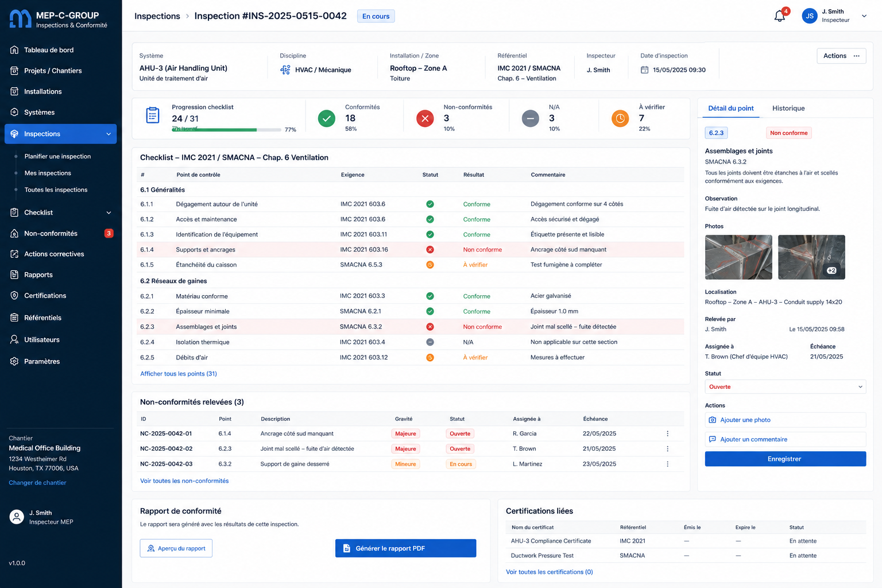
Task: Click status icon of row 6.2.1
Action: click(430, 296)
